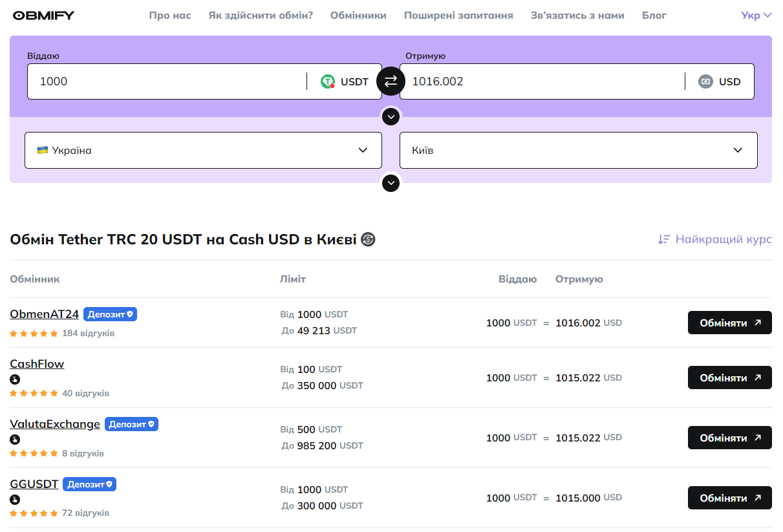Viewport: 783px width, 532px height.
Task: Click the CashFlow star rating
Action: [34, 393]
